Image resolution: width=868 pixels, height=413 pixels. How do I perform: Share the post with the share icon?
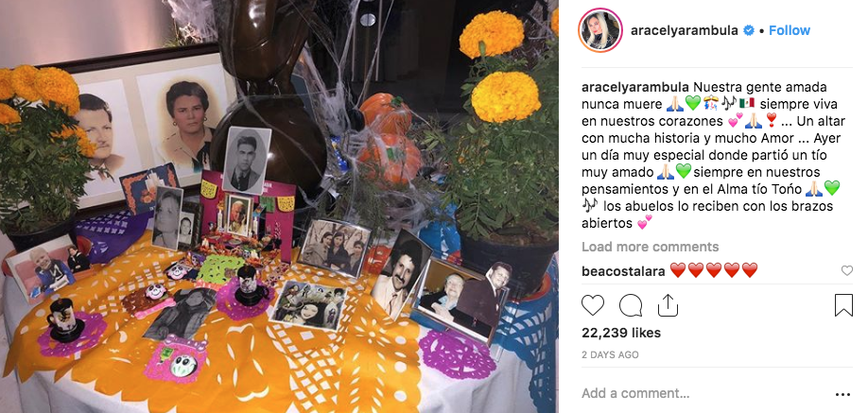[x=668, y=305]
